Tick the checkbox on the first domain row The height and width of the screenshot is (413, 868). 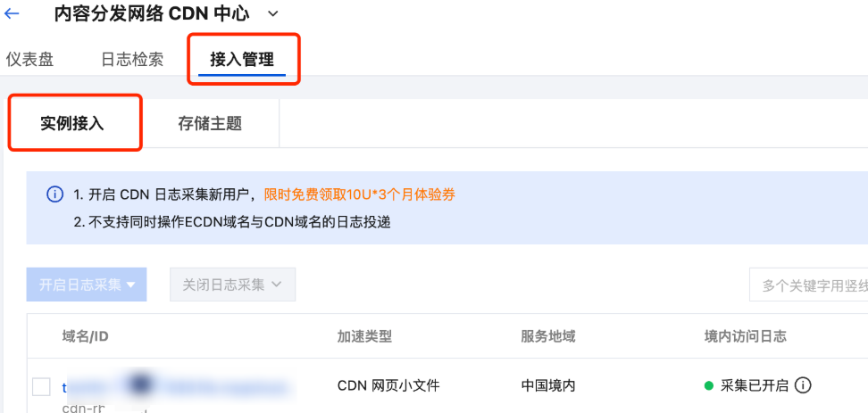41,386
